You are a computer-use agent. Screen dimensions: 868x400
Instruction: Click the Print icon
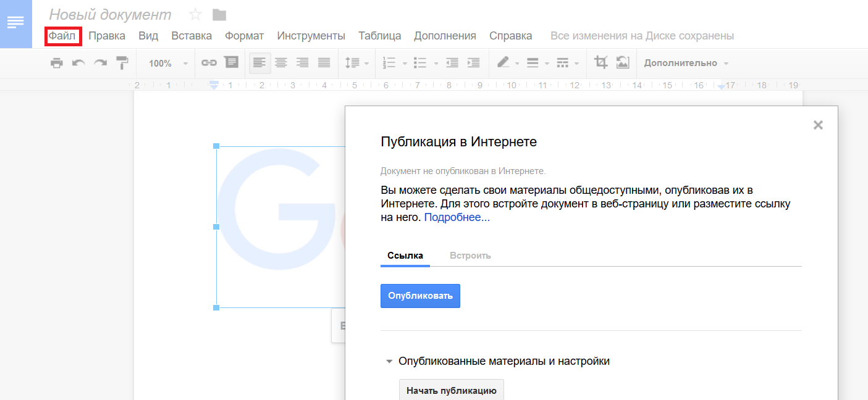point(57,63)
